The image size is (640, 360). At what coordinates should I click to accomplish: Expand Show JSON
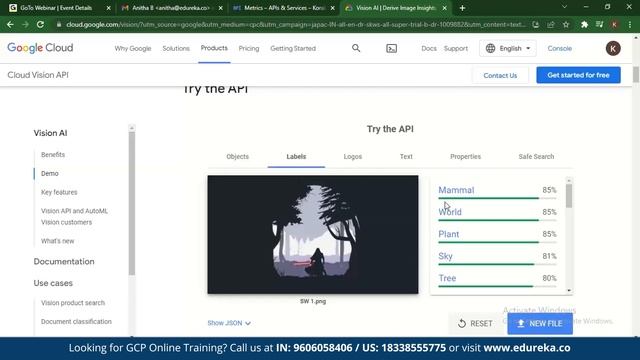click(x=229, y=323)
